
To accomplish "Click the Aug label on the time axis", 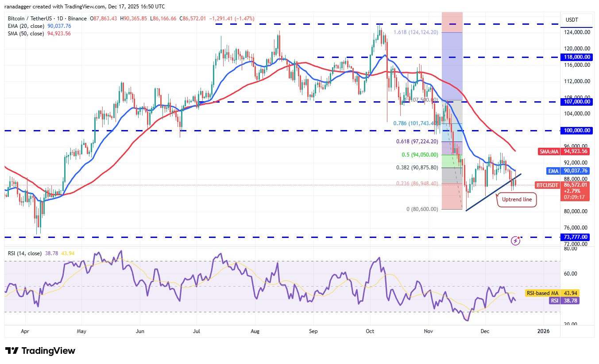I will [255, 331].
